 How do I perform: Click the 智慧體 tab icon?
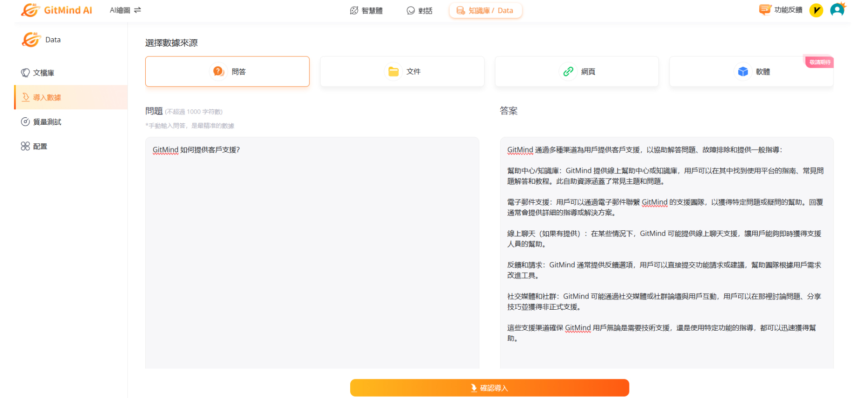click(354, 10)
